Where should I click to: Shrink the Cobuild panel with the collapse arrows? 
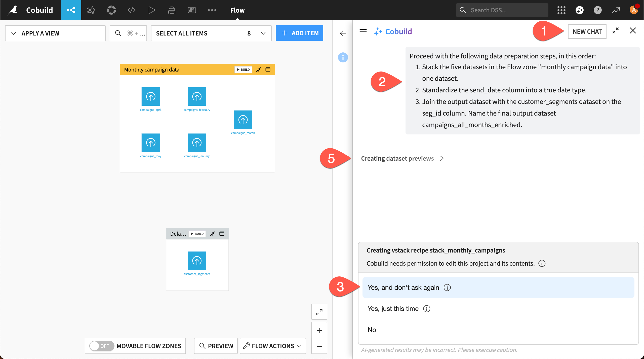click(616, 30)
